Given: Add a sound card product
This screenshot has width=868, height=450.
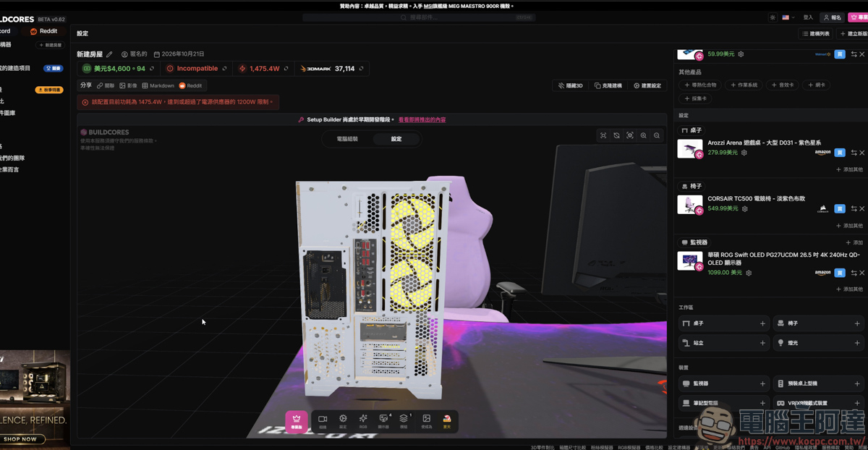Looking at the screenshot, I should pos(782,85).
